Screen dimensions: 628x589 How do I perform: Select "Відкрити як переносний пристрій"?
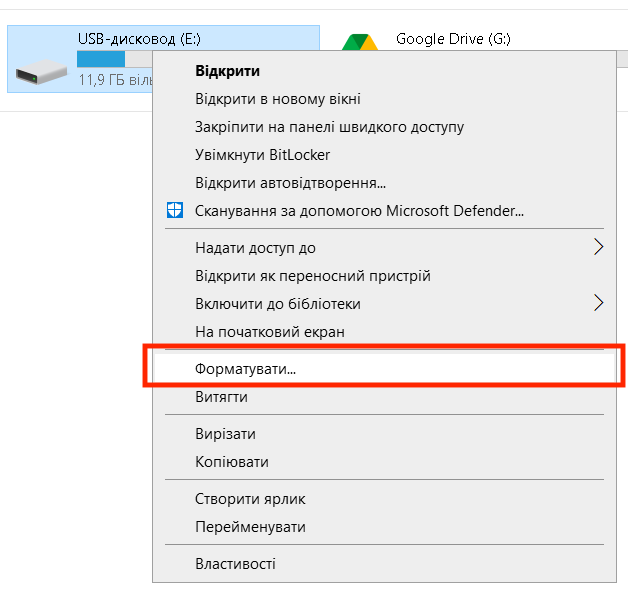[312, 275]
